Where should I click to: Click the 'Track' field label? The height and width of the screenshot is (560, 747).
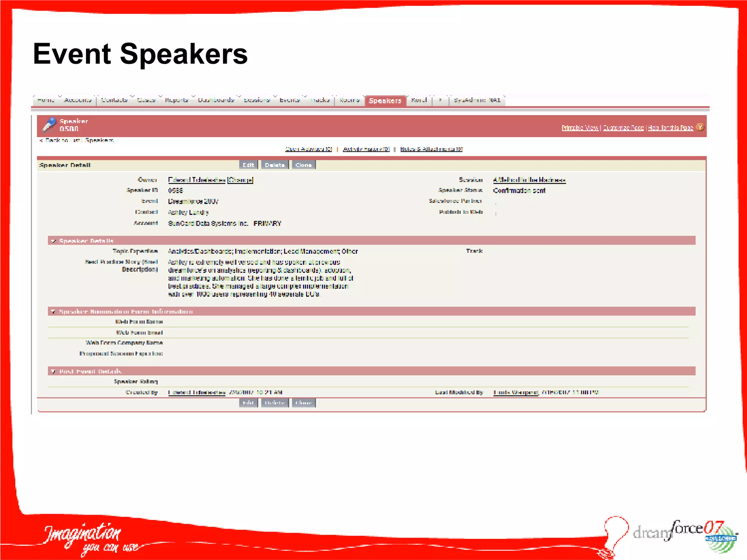(474, 251)
